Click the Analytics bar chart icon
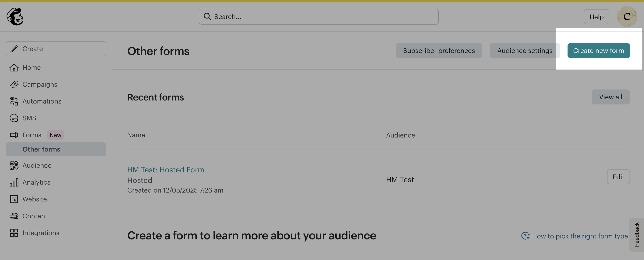 [x=14, y=182]
